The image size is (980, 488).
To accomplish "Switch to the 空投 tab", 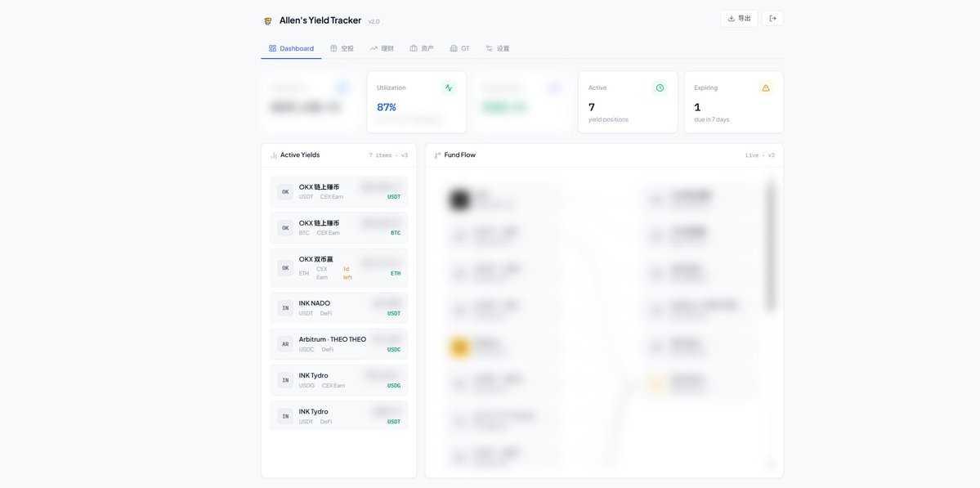I will point(342,48).
